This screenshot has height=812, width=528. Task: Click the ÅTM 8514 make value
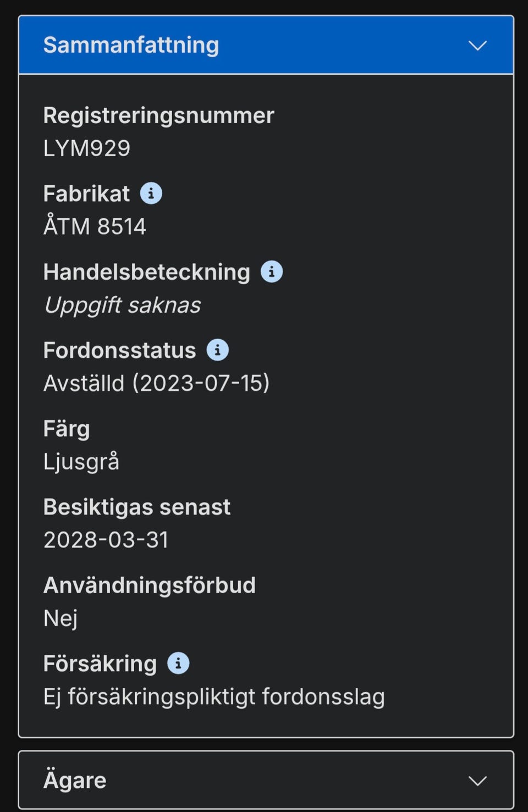[x=95, y=227]
